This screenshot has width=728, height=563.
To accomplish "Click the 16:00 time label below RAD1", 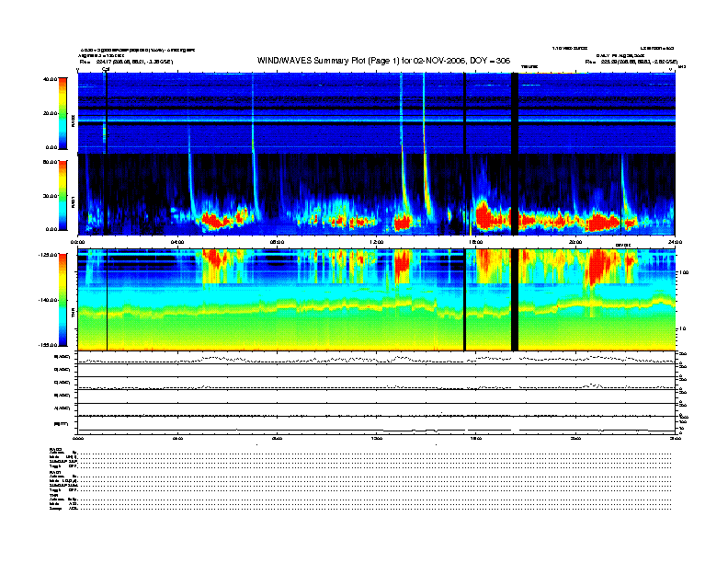I will click(476, 242).
